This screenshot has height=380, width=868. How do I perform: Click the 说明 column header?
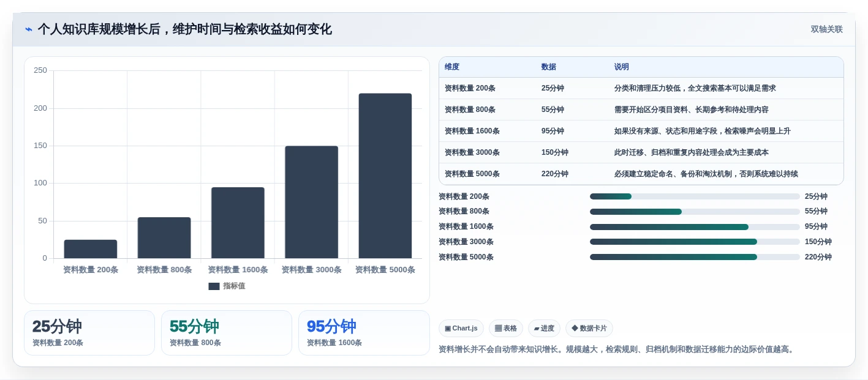[x=622, y=67]
